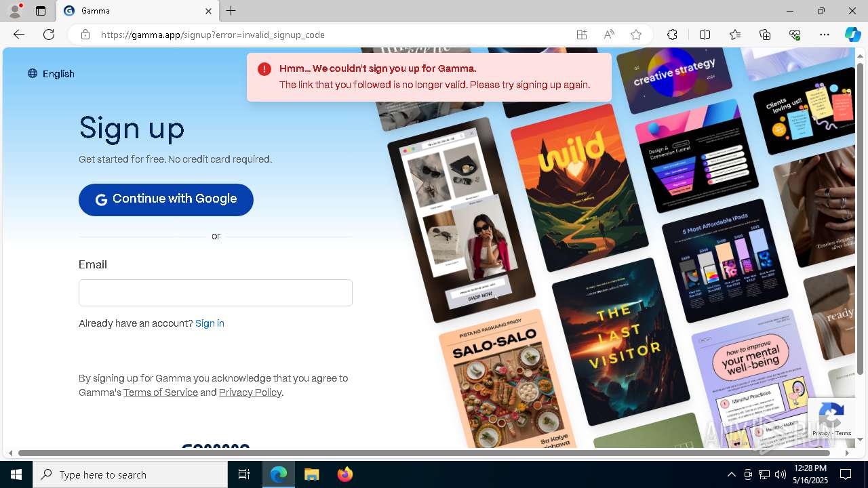This screenshot has height=488, width=868.
Task: Add page to favorites star
Action: click(x=636, y=35)
